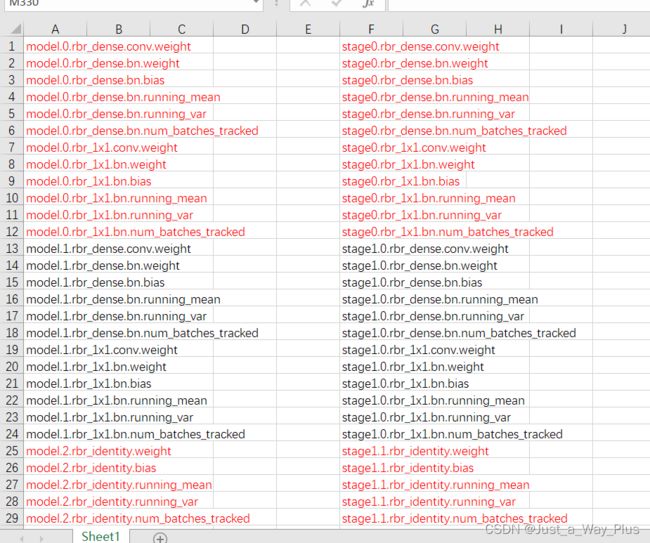650x543 pixels.
Task: Click cell stage0.rbr_dense.bn.bias
Action: [407, 80]
